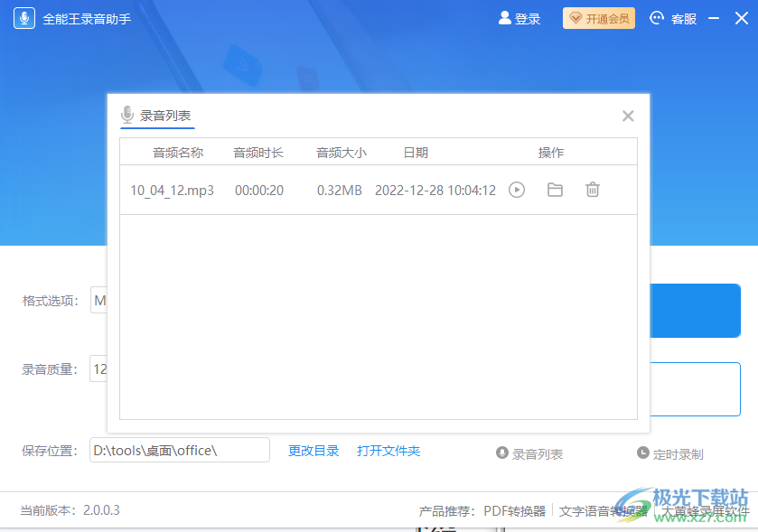Close the 全能王录音助手 window
The width and height of the screenshot is (758, 532).
741,19
